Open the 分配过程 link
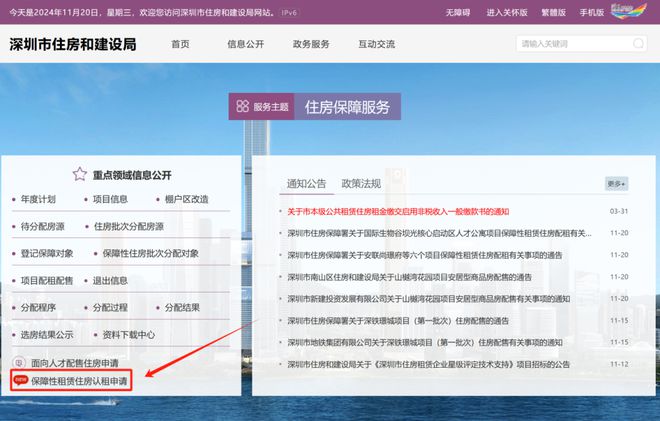660x421 pixels. click(x=110, y=308)
